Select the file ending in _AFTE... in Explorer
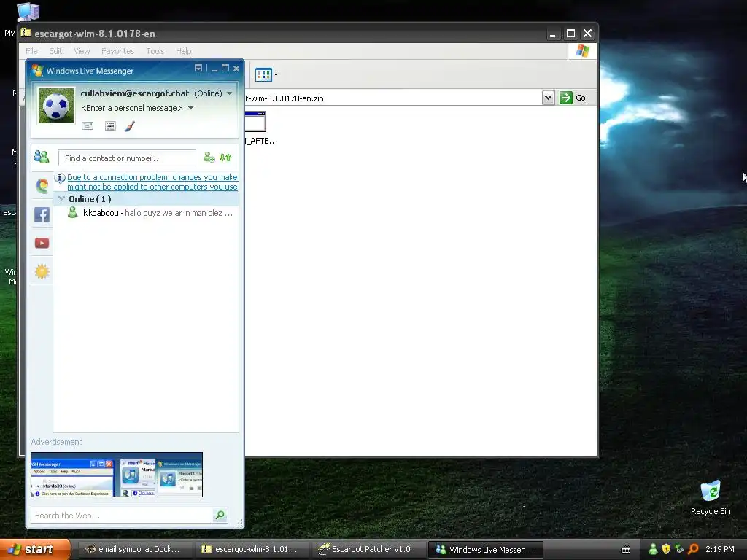 [x=260, y=128]
